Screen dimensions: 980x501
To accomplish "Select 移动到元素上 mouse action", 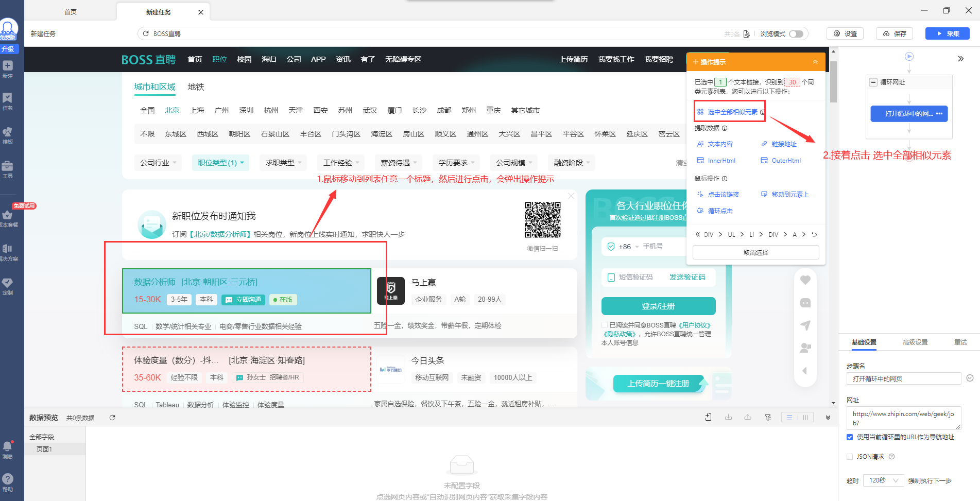I will coord(785,195).
